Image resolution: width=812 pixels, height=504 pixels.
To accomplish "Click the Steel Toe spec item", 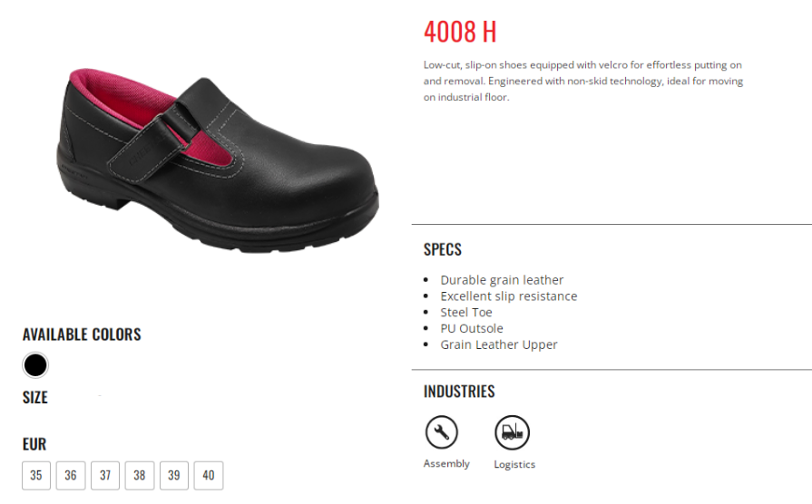I will 466,312.
